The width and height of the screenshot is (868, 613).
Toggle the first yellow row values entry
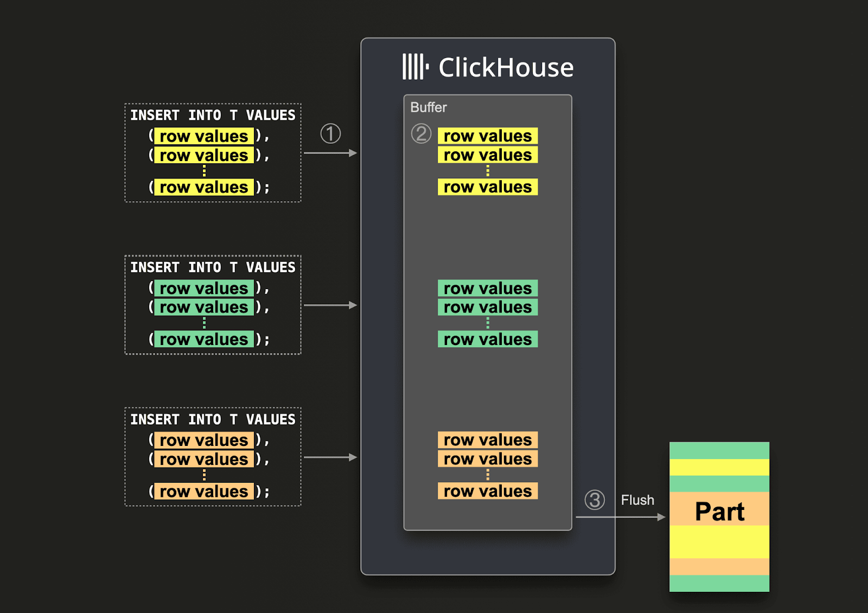487,136
